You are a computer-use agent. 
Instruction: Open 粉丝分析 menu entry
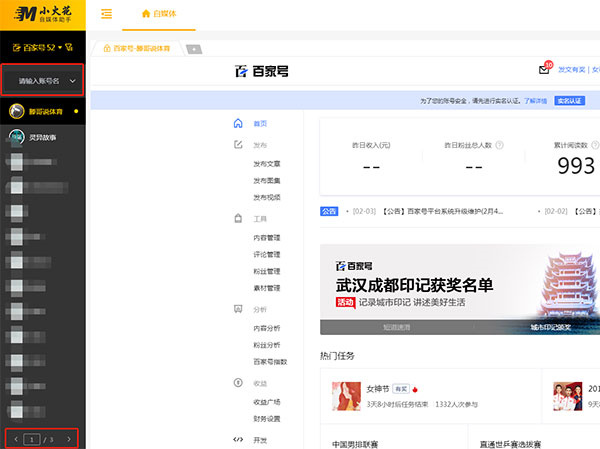point(267,345)
